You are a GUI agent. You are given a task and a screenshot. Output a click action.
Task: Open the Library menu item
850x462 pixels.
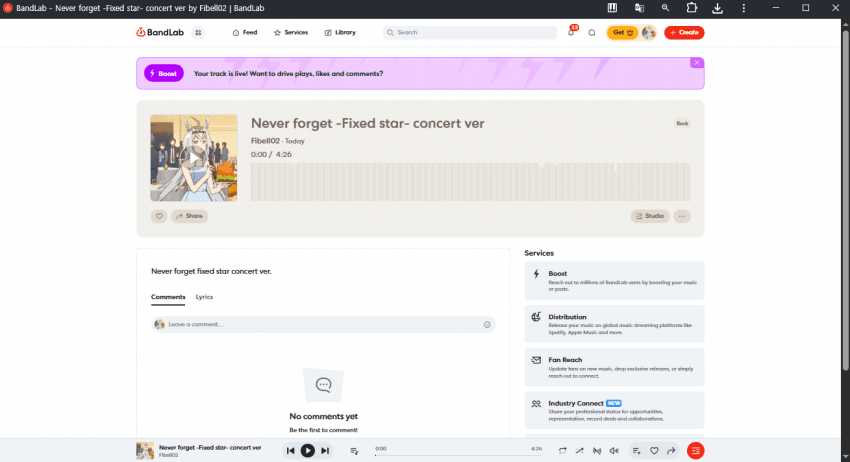(x=340, y=33)
